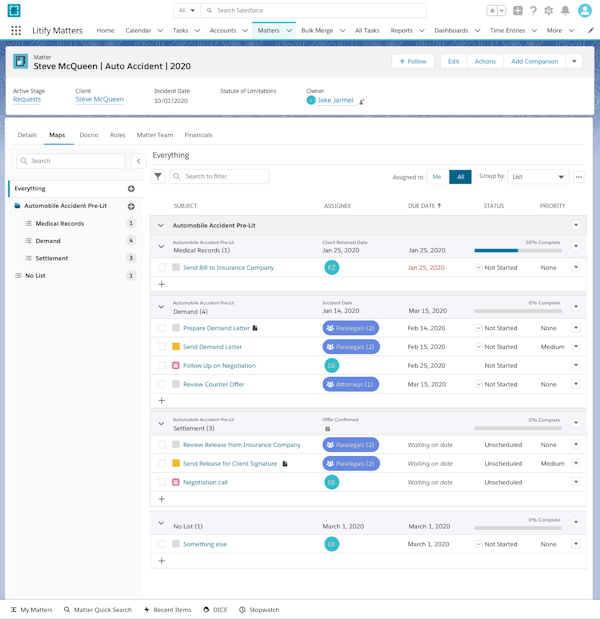Check the Negotiation call checkbox
The width and height of the screenshot is (600, 619).
pyautogui.click(x=162, y=482)
